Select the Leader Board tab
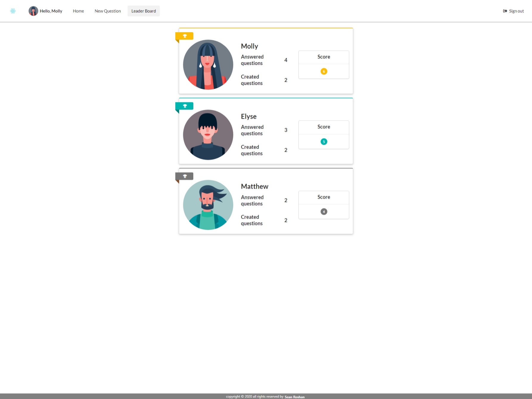 pos(144,11)
